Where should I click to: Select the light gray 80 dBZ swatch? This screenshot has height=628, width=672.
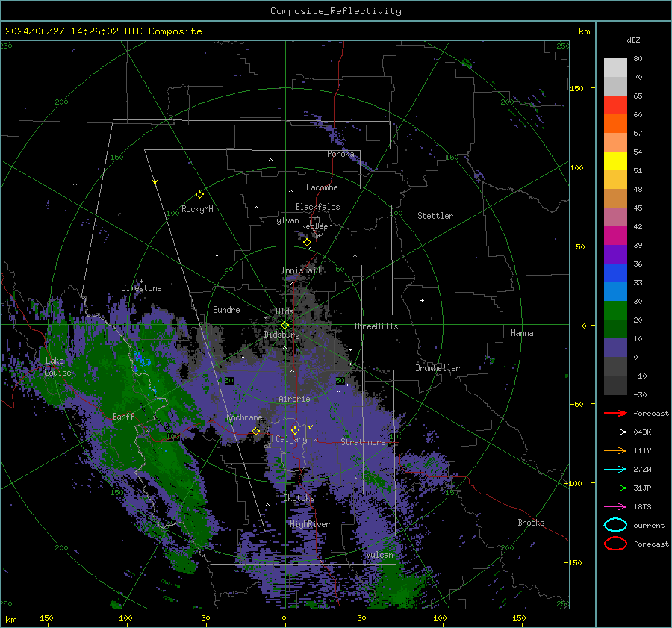click(x=615, y=67)
